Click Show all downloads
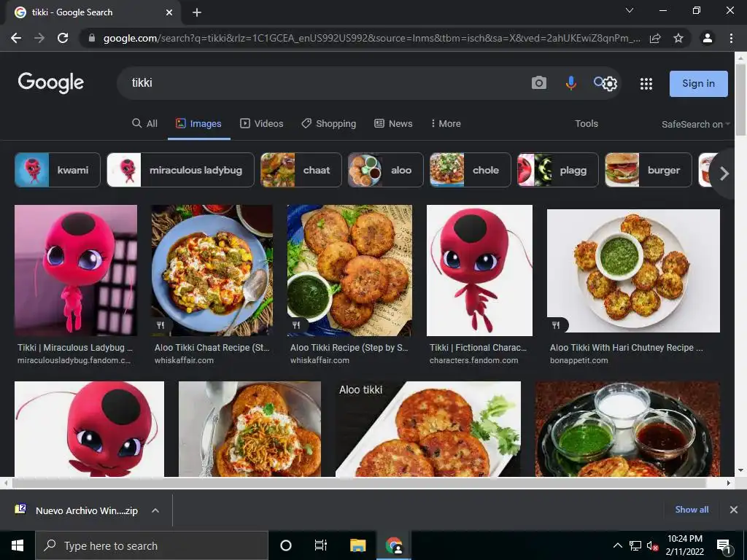Viewport: 747px width, 560px height. [x=692, y=510]
